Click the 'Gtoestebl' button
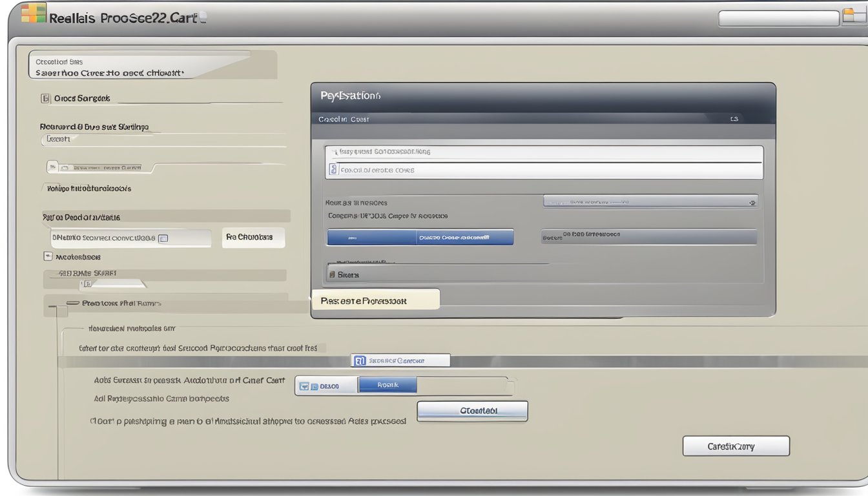The width and height of the screenshot is (868, 496). pyautogui.click(x=472, y=411)
